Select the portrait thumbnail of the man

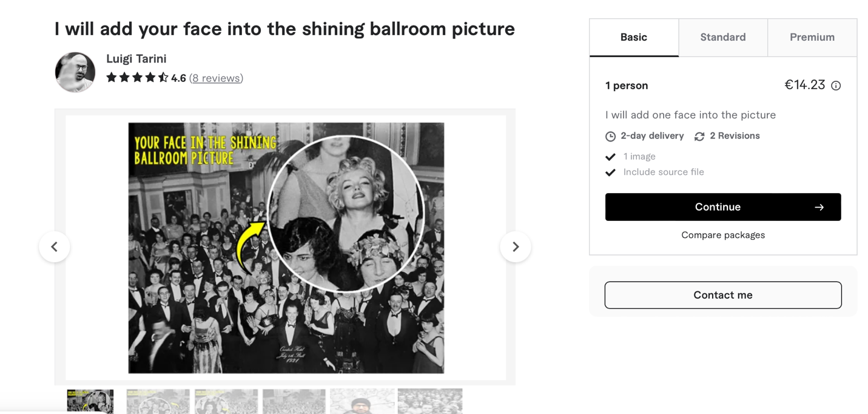[362, 401]
